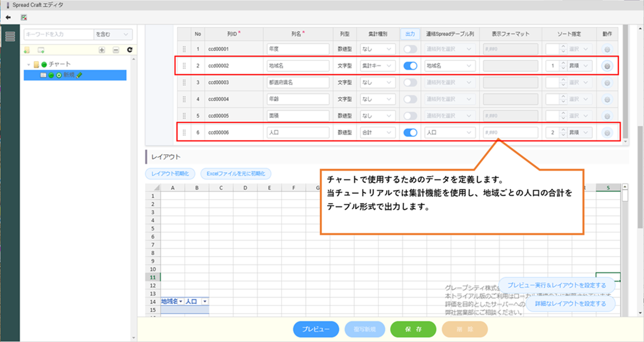The width and height of the screenshot is (644, 342).
Task: Refresh the tree with the reload icon
Action: (129, 50)
